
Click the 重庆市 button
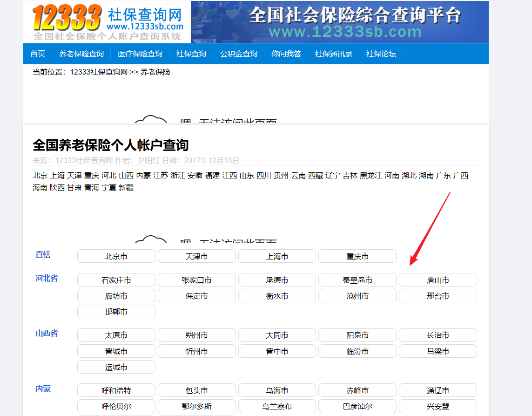tap(357, 256)
